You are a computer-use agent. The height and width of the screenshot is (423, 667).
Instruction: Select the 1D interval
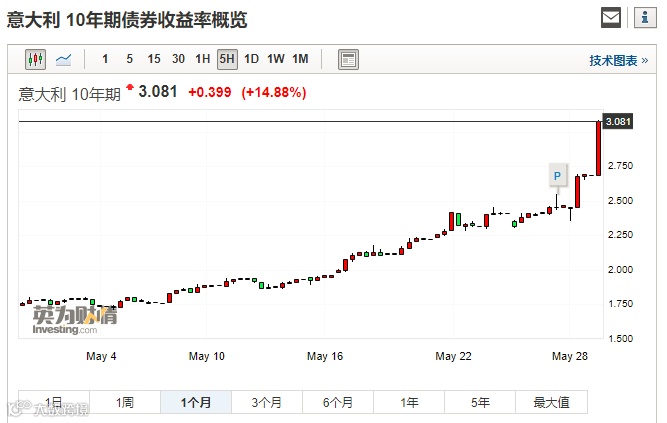251,59
